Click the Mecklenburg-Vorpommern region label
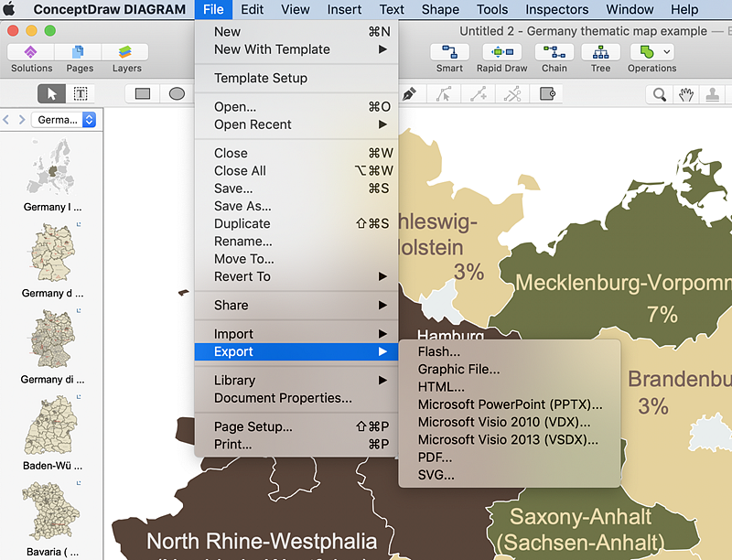The width and height of the screenshot is (732, 560). tap(623, 283)
